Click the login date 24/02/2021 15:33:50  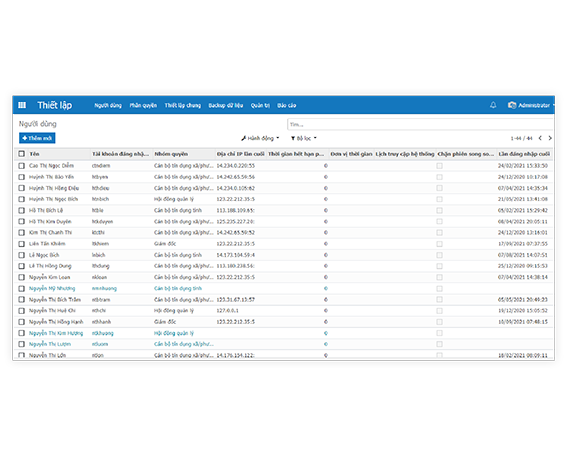(x=523, y=166)
